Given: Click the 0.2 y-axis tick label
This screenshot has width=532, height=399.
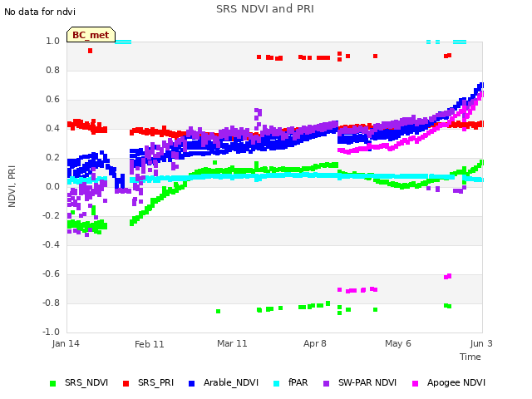Looking at the screenshot, I should click(x=53, y=157).
